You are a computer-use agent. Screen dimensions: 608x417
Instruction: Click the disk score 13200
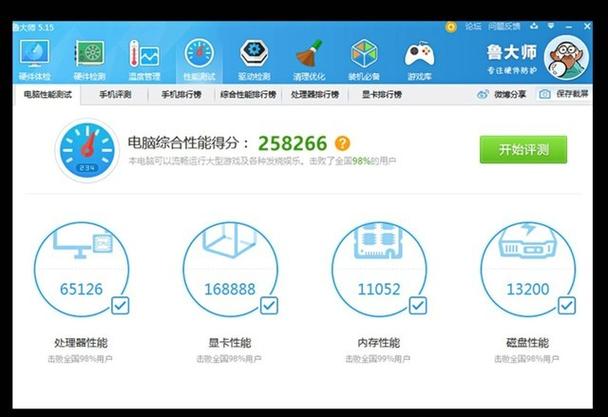click(528, 289)
